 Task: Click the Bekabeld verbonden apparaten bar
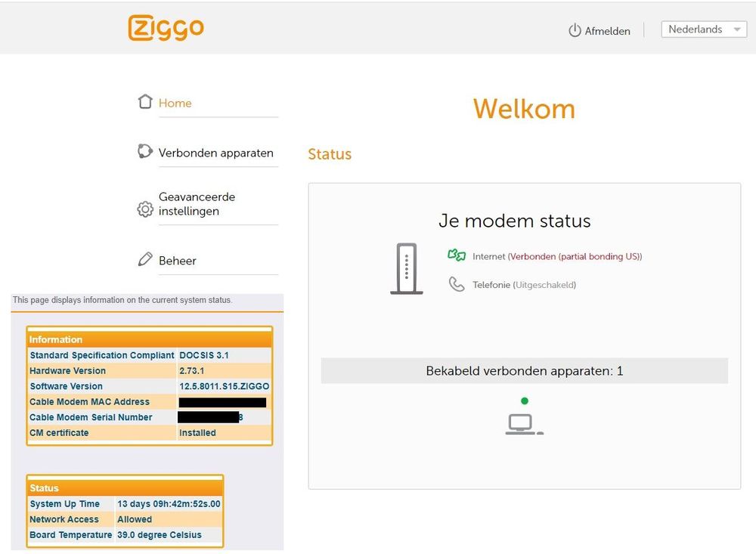(x=524, y=370)
